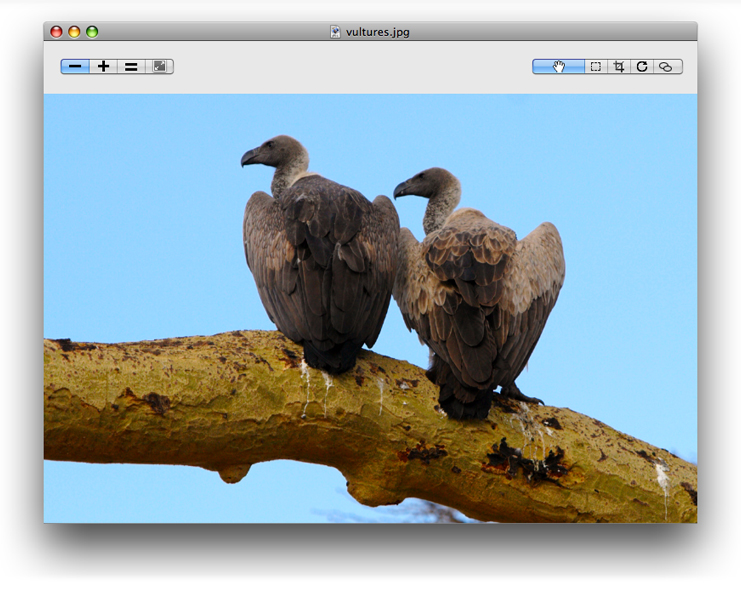Zoom in with the plus button
The image size is (741, 592).
(x=103, y=67)
